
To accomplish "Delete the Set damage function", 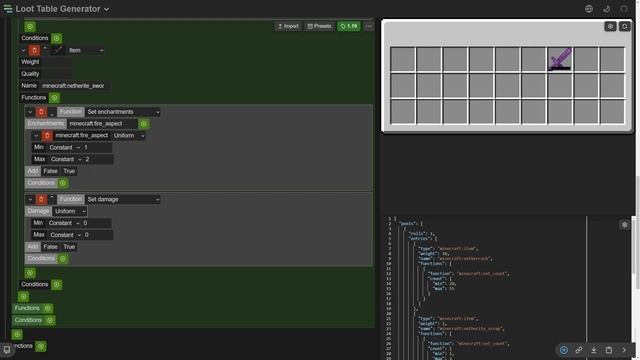I will point(41,199).
